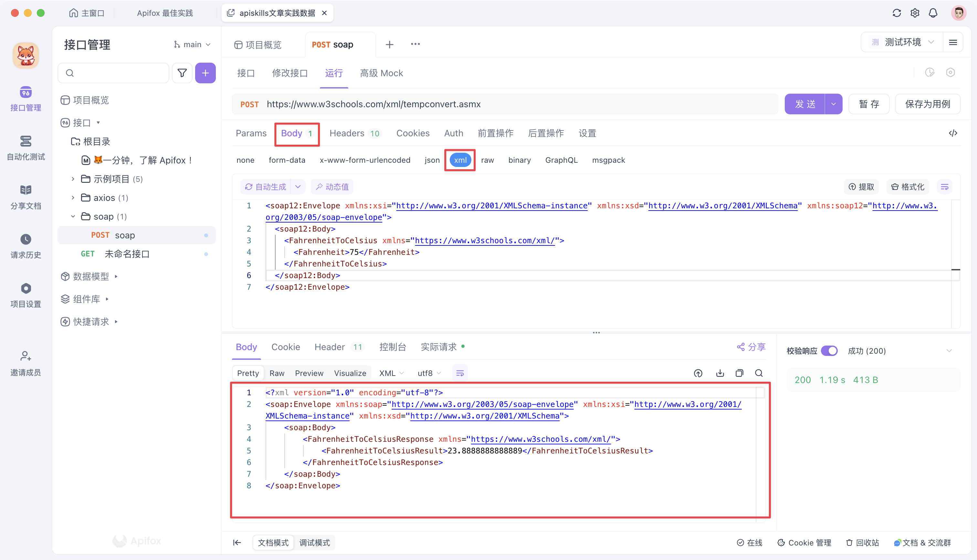977x560 pixels.
Task: Add a new tab with the plus icon
Action: pyautogui.click(x=389, y=45)
